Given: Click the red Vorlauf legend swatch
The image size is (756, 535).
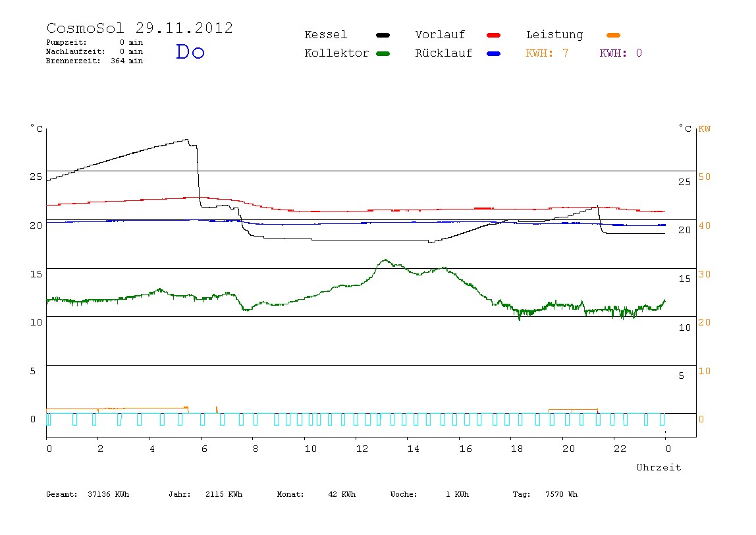Looking at the screenshot, I should (x=494, y=35).
